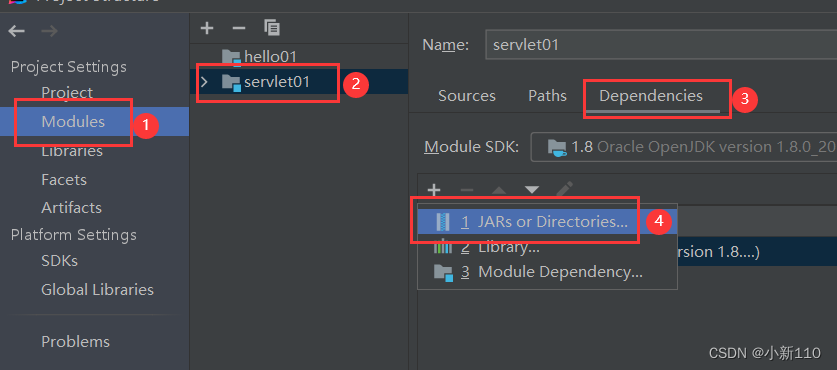Expand the servlet01 module tree node
This screenshot has width=837, height=370.
tap(203, 82)
